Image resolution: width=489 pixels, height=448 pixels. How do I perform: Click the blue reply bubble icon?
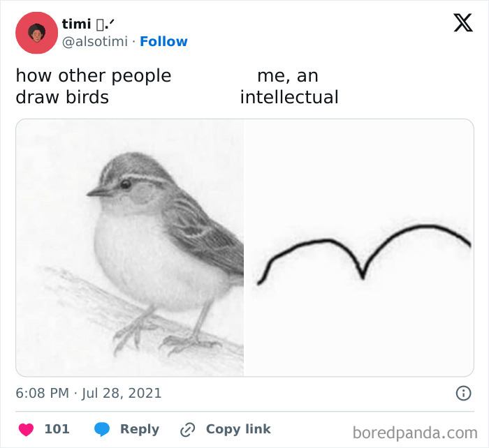[102, 430]
